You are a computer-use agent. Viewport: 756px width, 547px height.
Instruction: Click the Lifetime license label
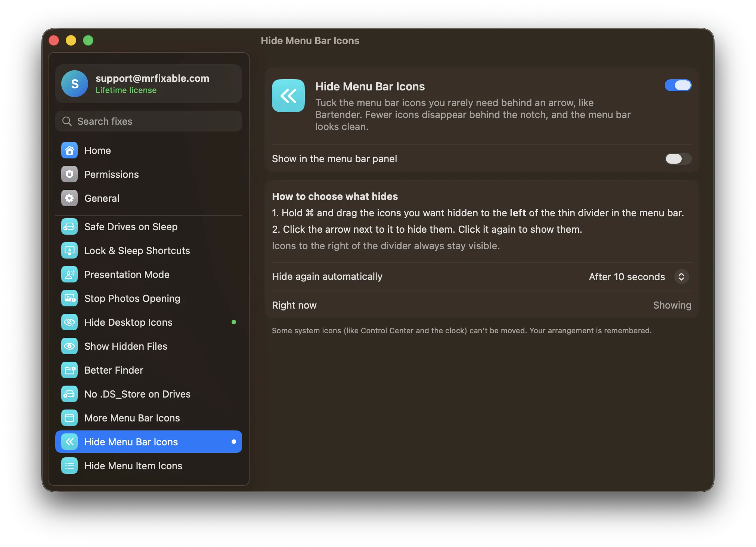pos(126,90)
